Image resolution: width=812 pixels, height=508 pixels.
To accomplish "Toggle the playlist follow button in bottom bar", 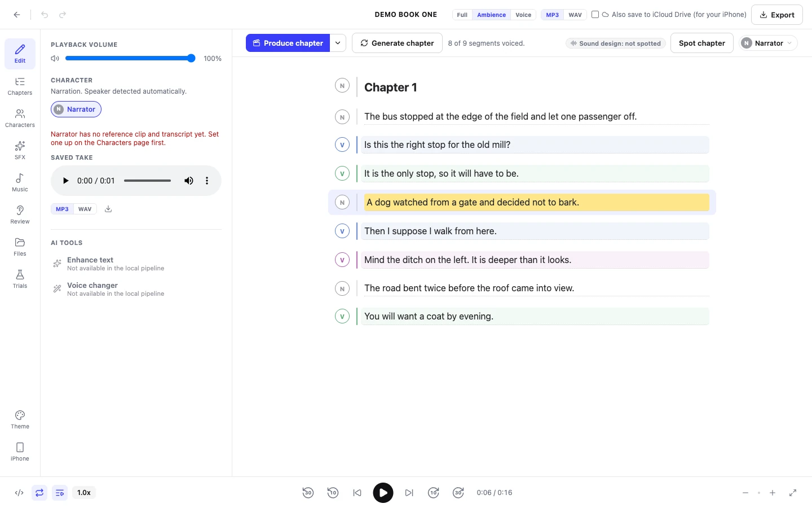I will (60, 493).
